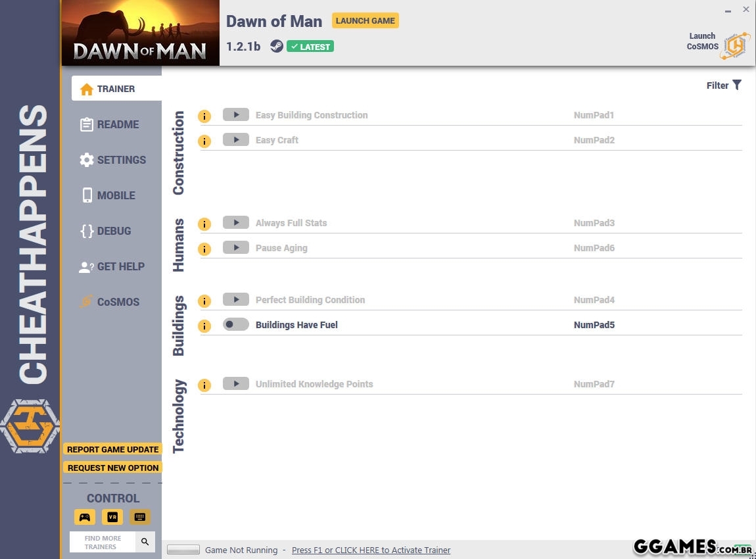756x559 pixels.
Task: Click the Find More Trainers search field
Action: pos(103,542)
